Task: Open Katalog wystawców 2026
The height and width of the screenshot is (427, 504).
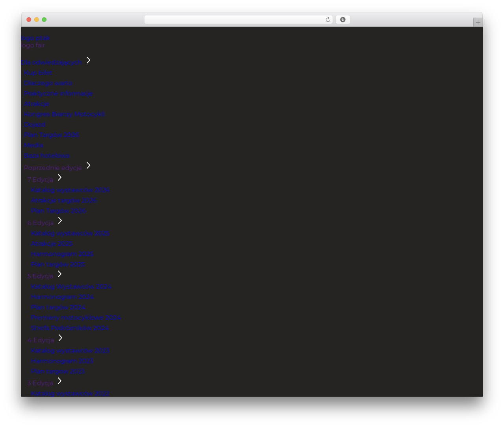Action: pos(70,190)
